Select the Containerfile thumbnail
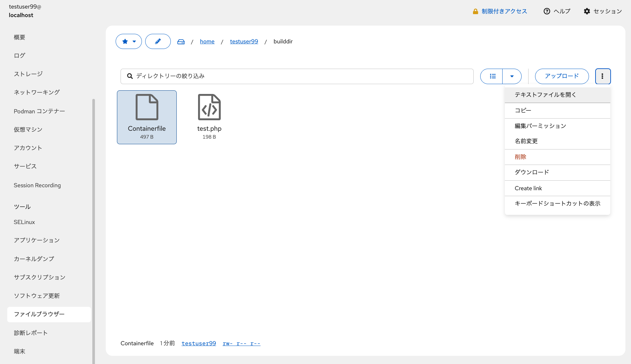The image size is (631, 364). 146,117
